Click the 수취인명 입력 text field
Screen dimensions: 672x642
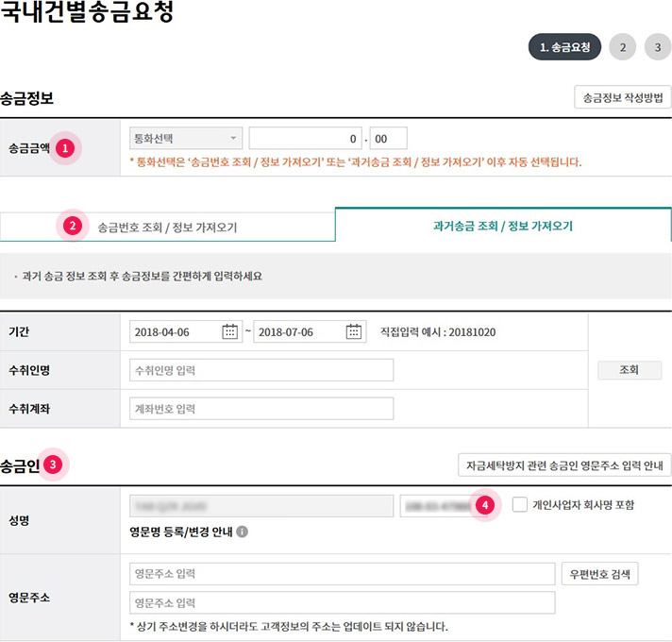pyautogui.click(x=261, y=370)
